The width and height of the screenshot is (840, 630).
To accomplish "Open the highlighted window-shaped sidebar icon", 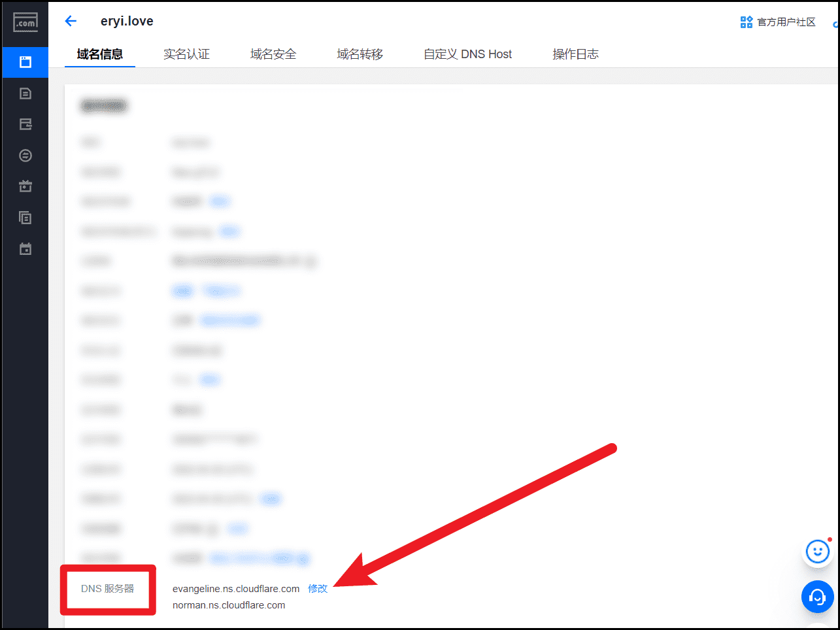I will pos(25,62).
